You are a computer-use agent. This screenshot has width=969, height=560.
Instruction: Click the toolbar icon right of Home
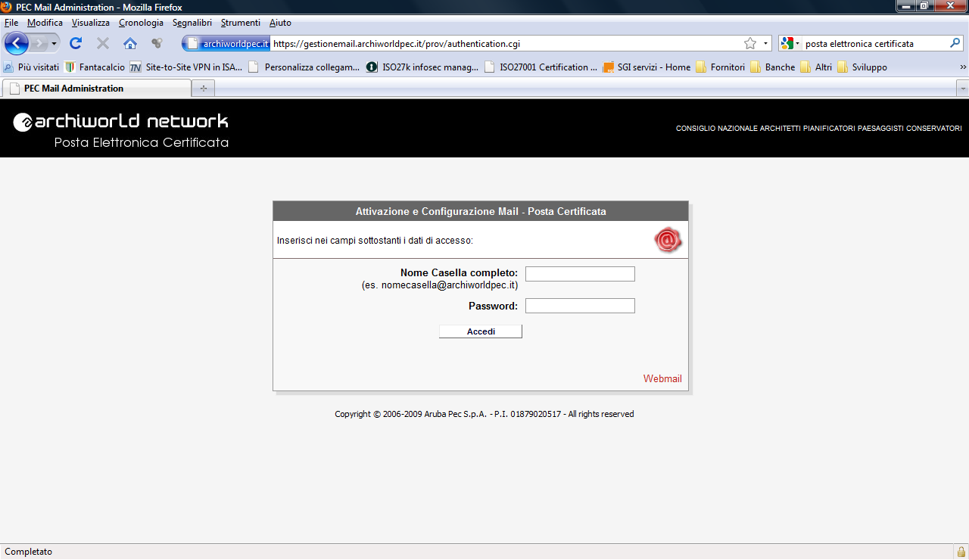tap(157, 43)
